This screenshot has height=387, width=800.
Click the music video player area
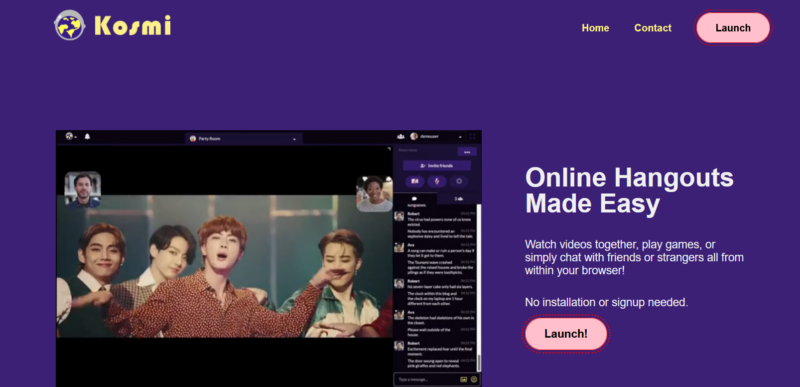point(224,266)
